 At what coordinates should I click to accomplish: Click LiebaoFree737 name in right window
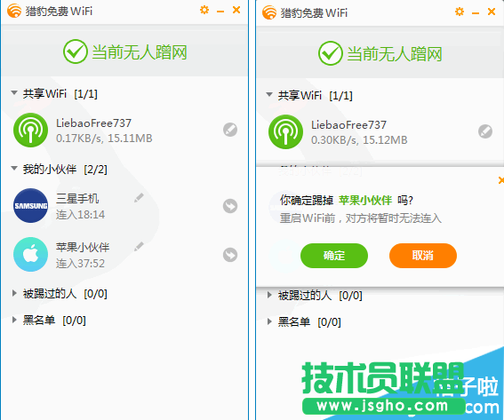(x=348, y=124)
